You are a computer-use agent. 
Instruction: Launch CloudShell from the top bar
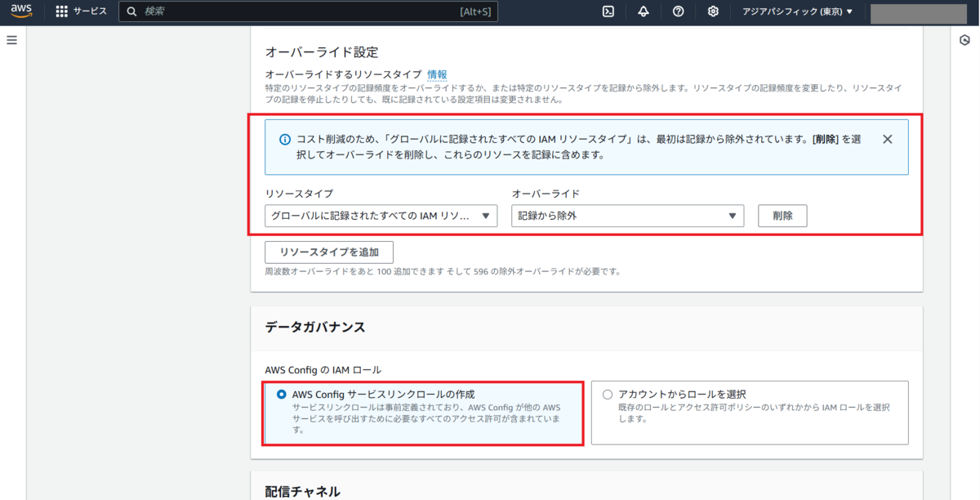click(608, 11)
